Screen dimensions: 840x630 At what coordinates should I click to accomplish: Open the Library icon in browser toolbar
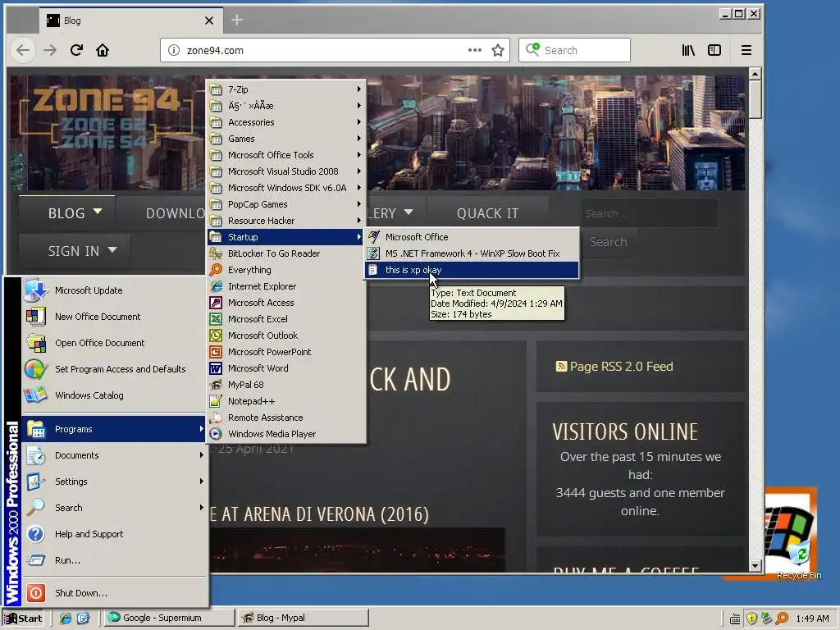(688, 50)
